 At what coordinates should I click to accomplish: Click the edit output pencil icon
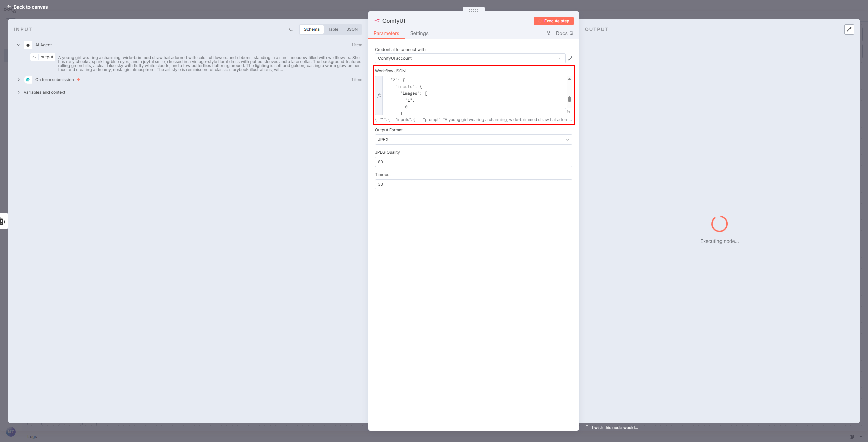pos(849,30)
